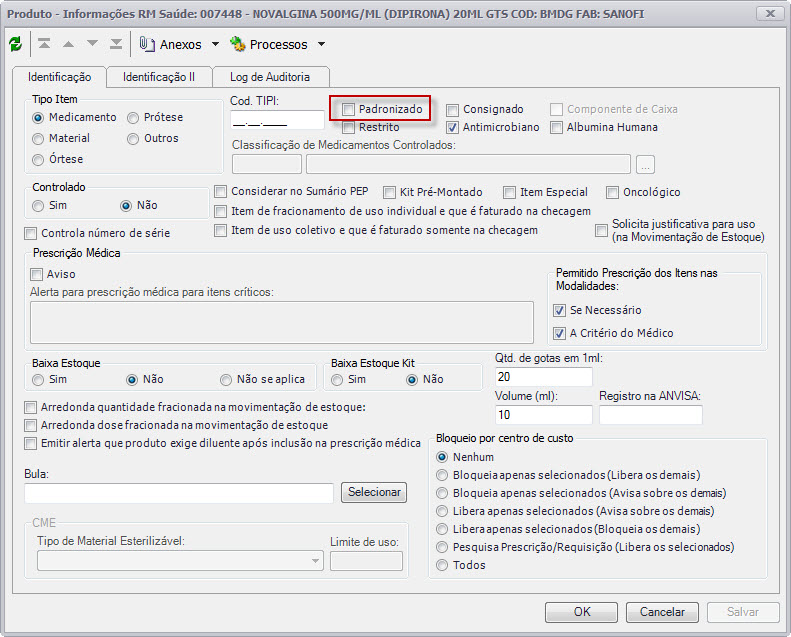
Task: Toggle the Albumina Humana checkbox
Action: pos(556,128)
